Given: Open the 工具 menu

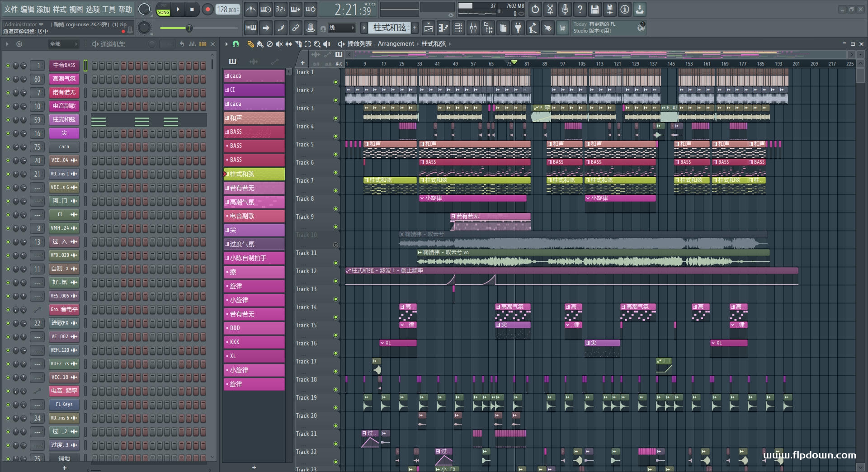Looking at the screenshot, I should 108,9.
